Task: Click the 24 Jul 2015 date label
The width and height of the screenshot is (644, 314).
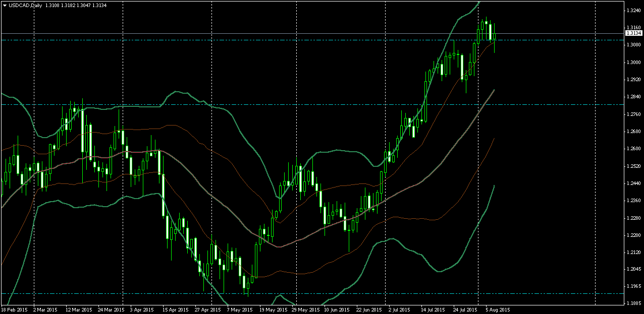Action: click(x=465, y=310)
